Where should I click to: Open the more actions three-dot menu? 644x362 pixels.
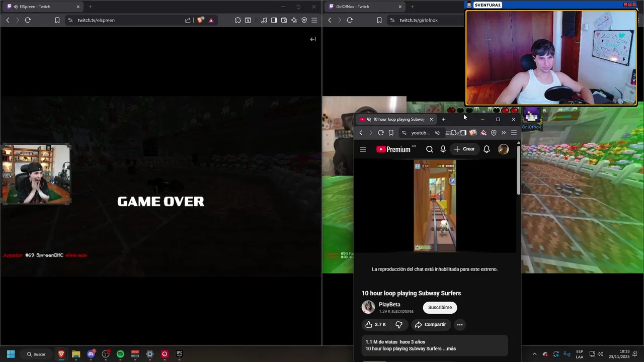tap(459, 325)
